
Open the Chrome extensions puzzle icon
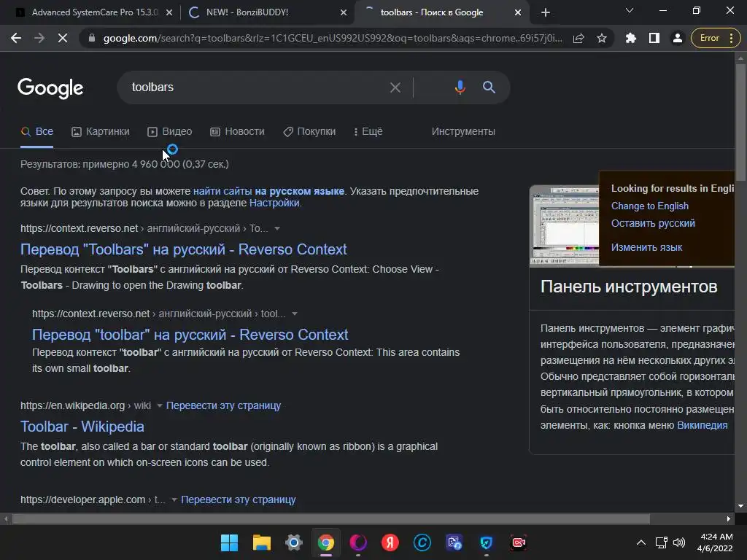[631, 38]
